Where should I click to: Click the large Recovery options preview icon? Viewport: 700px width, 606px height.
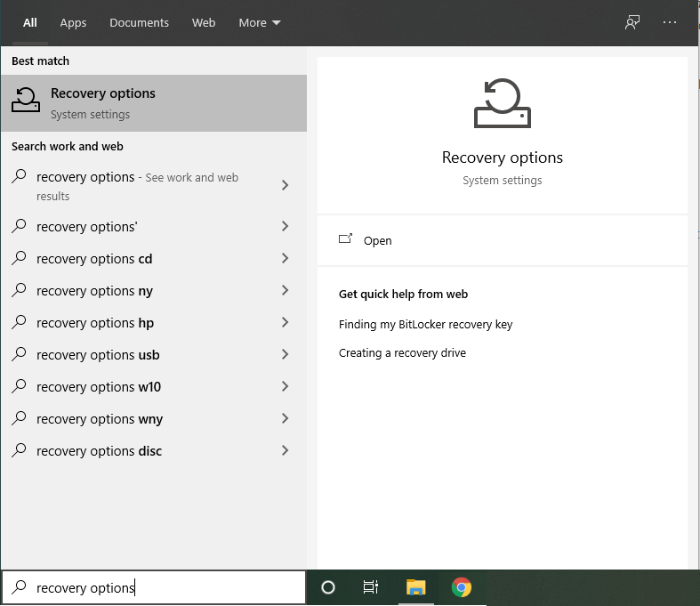(x=502, y=103)
